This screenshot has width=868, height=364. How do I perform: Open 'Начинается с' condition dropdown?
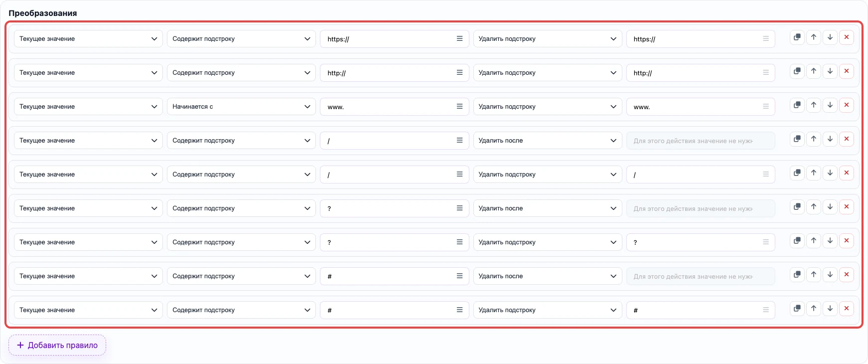click(241, 107)
